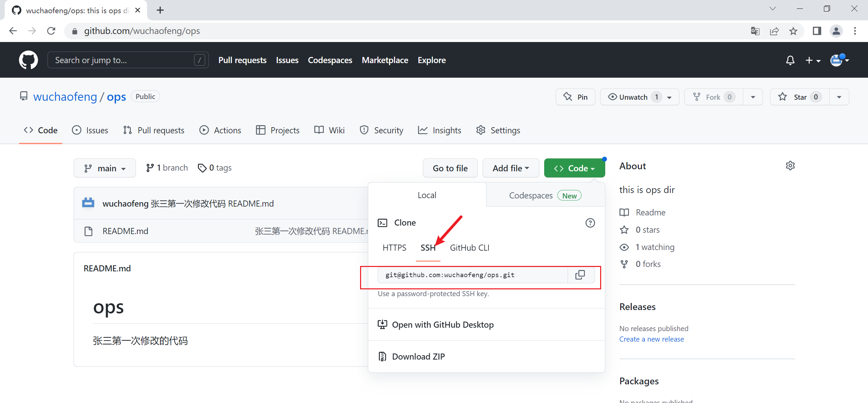This screenshot has width=868, height=403.
Task: Select GitHub CLI clone option
Action: [x=470, y=248]
